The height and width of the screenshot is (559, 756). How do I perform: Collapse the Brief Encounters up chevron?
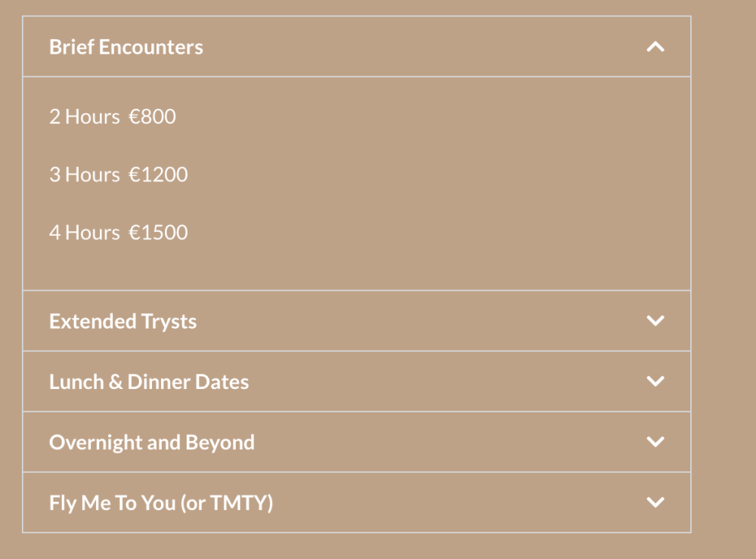655,47
